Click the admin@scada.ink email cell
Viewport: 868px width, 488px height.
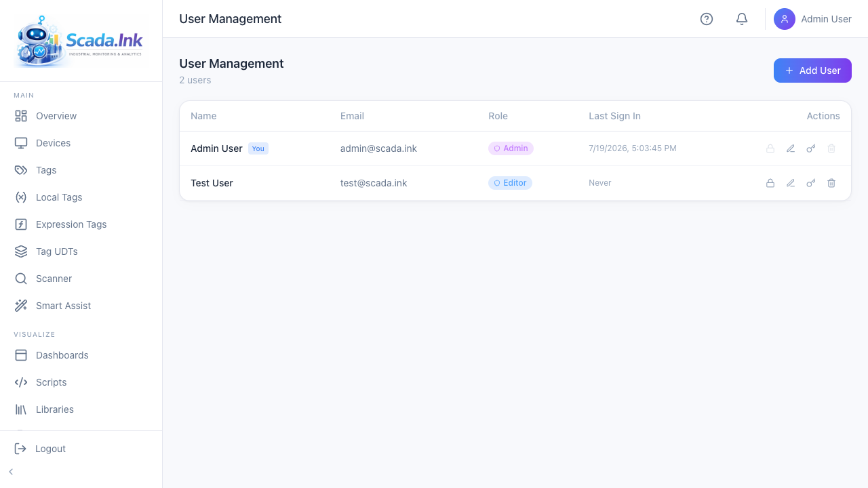[378, 148]
